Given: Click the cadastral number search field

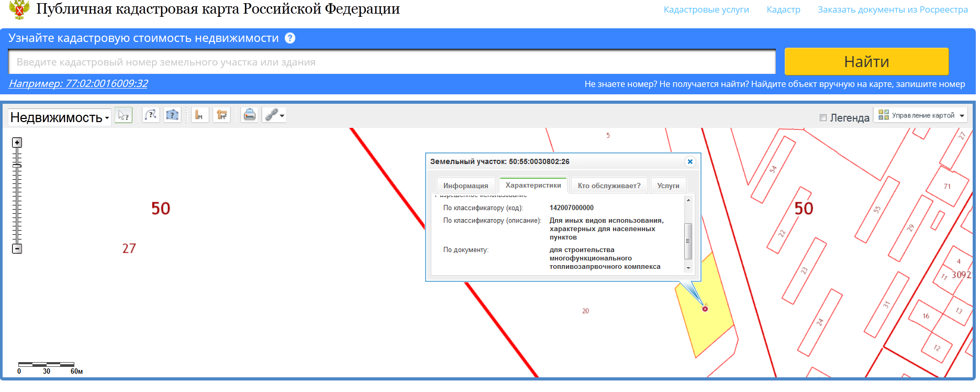Looking at the screenshot, I should click(x=392, y=62).
